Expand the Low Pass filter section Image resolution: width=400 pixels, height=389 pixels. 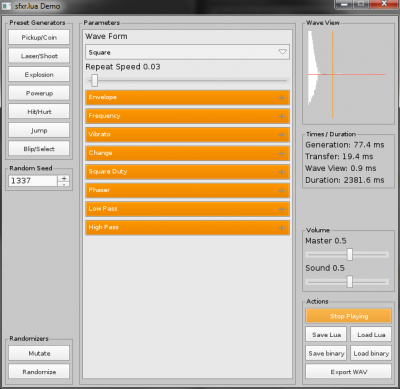pyautogui.click(x=187, y=209)
